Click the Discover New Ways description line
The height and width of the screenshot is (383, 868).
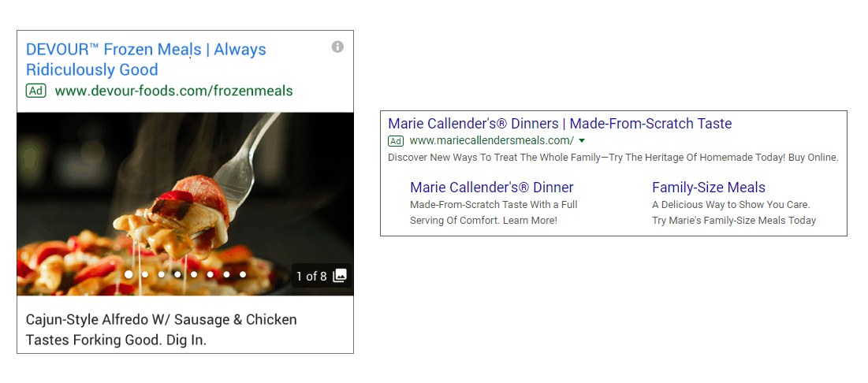pyautogui.click(x=613, y=158)
